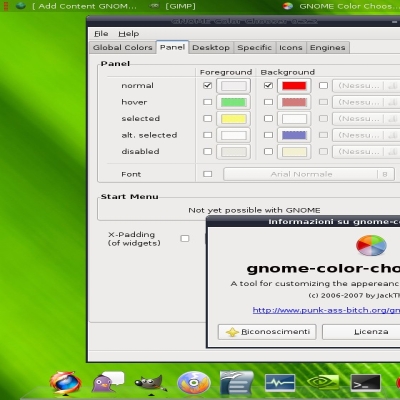Click the color wheel logo in About dialog
This screenshot has width=400, height=400.
[371, 245]
